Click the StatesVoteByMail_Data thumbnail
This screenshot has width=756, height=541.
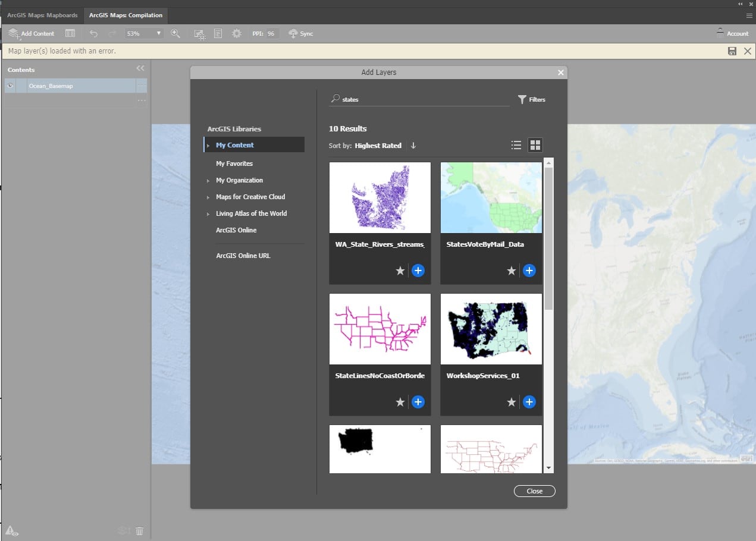(491, 197)
